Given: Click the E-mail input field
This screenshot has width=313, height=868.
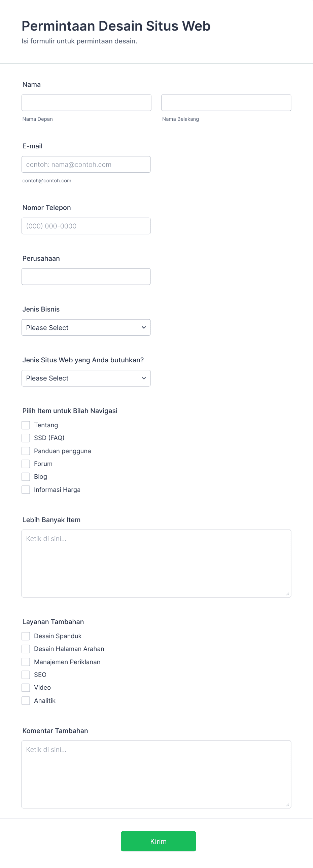Looking at the screenshot, I should [86, 164].
